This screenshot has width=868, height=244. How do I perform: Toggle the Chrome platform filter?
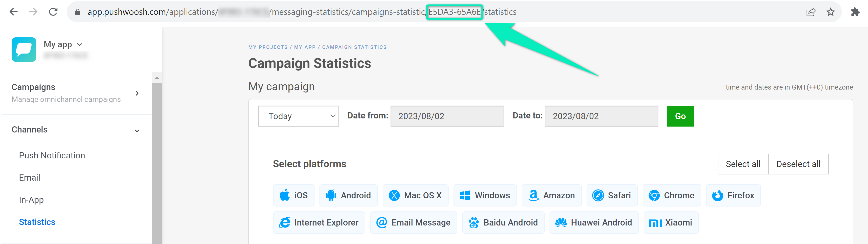pyautogui.click(x=671, y=195)
